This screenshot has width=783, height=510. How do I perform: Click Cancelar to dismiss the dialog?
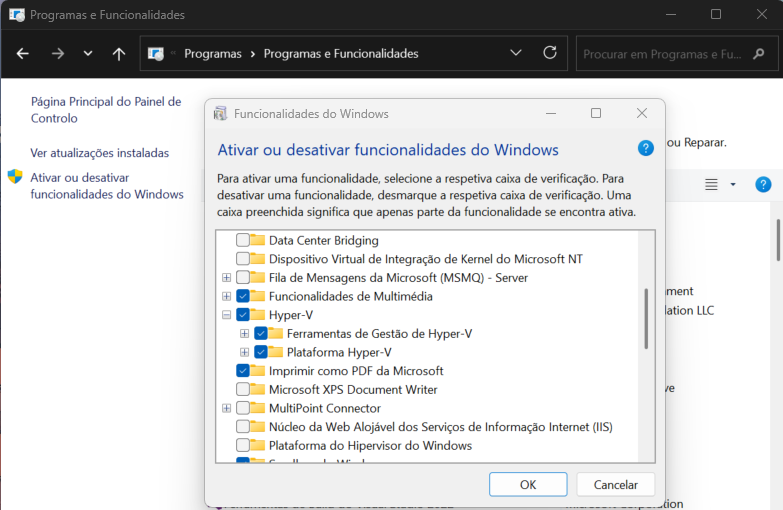pos(615,484)
